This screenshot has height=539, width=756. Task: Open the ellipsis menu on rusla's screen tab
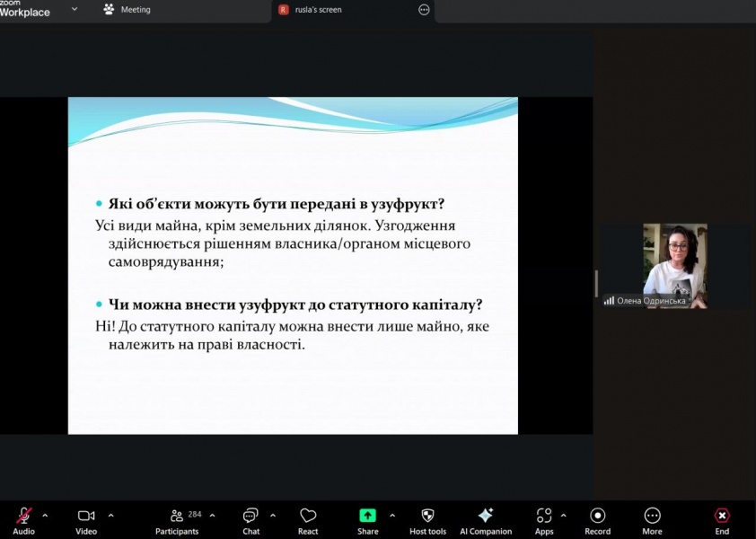click(x=424, y=10)
